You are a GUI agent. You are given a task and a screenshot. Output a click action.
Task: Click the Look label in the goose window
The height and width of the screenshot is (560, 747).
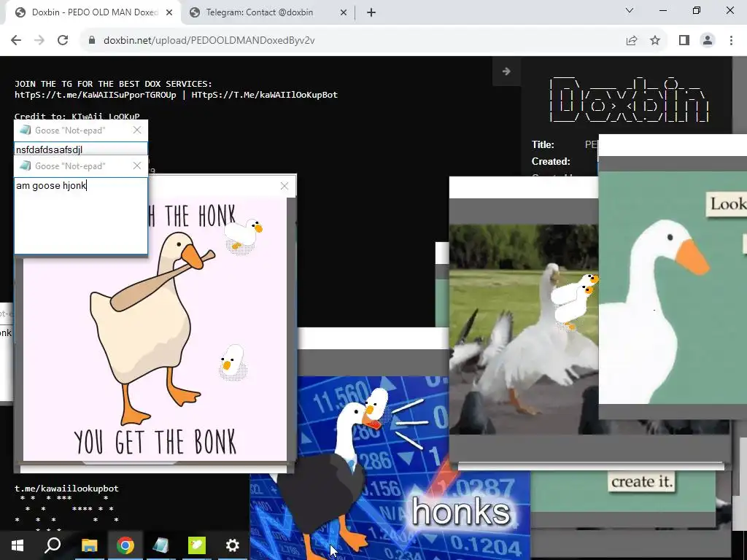[x=727, y=204]
